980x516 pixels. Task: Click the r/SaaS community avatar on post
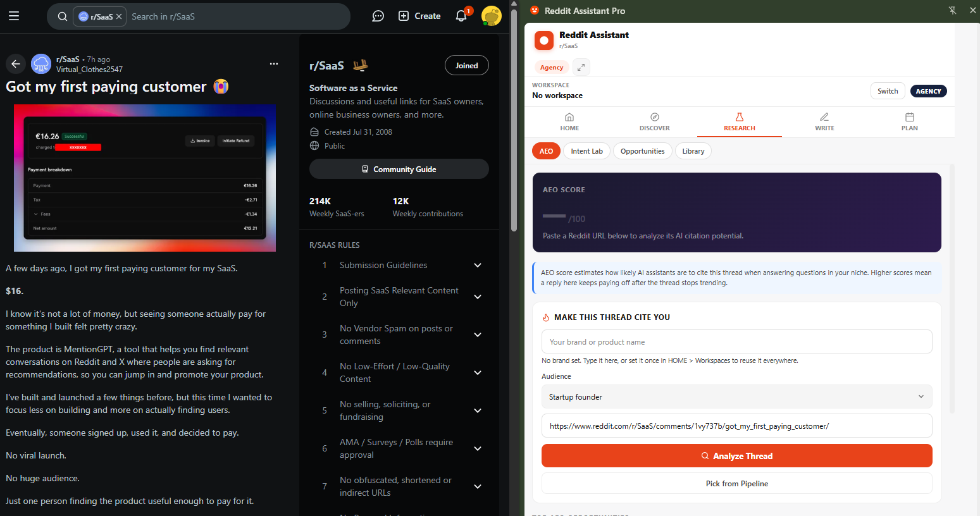[41, 64]
